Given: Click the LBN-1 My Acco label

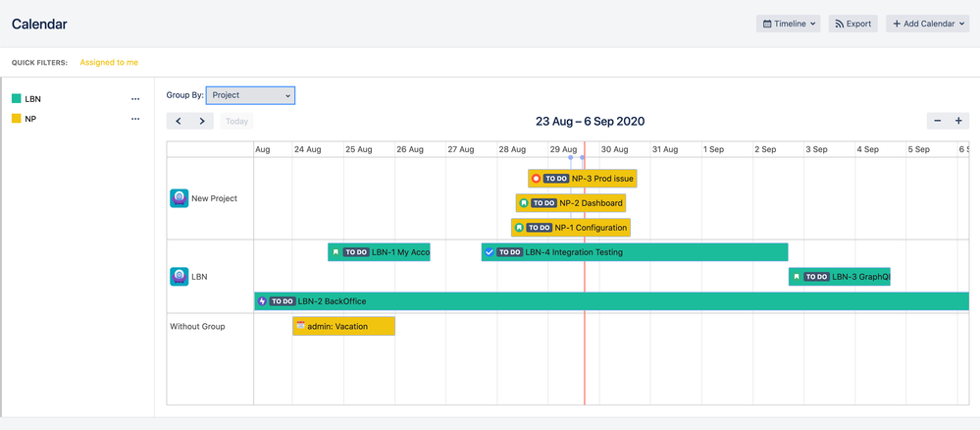Looking at the screenshot, I should click(400, 252).
